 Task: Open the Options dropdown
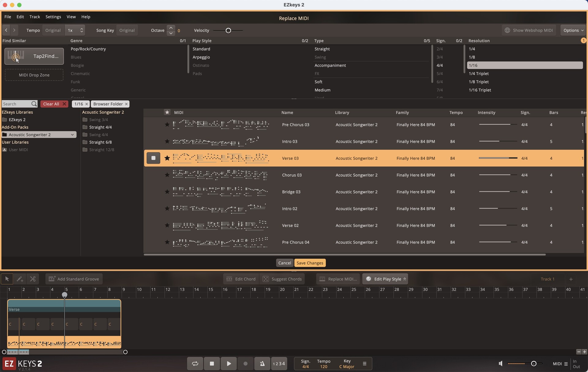click(x=573, y=30)
